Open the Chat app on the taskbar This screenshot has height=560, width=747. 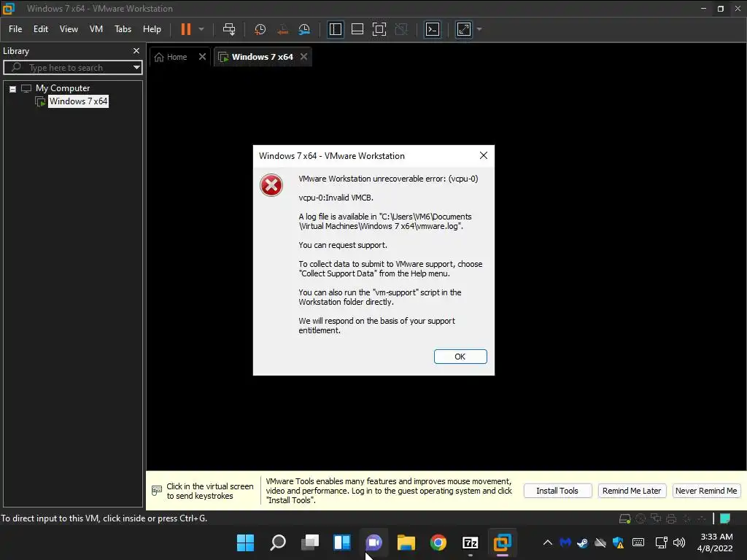point(374,542)
